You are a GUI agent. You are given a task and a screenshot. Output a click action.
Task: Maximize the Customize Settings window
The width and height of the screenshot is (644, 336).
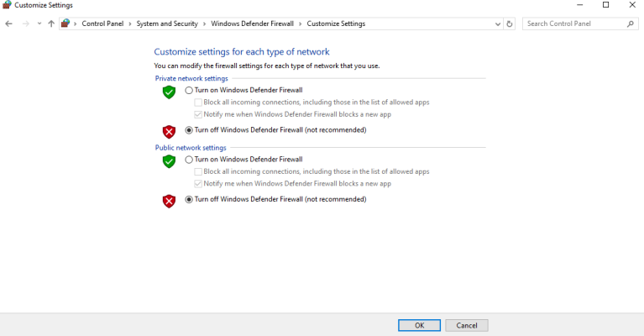point(606,5)
